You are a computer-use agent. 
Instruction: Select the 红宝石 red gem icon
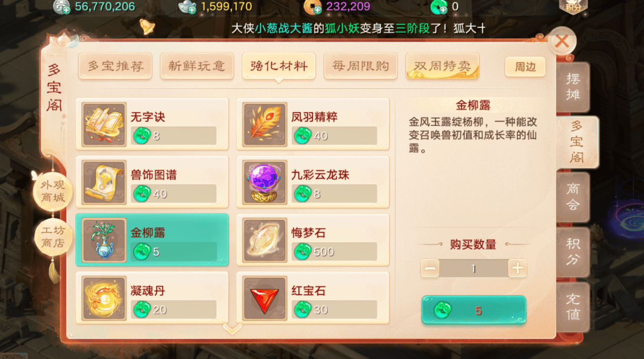click(x=265, y=298)
